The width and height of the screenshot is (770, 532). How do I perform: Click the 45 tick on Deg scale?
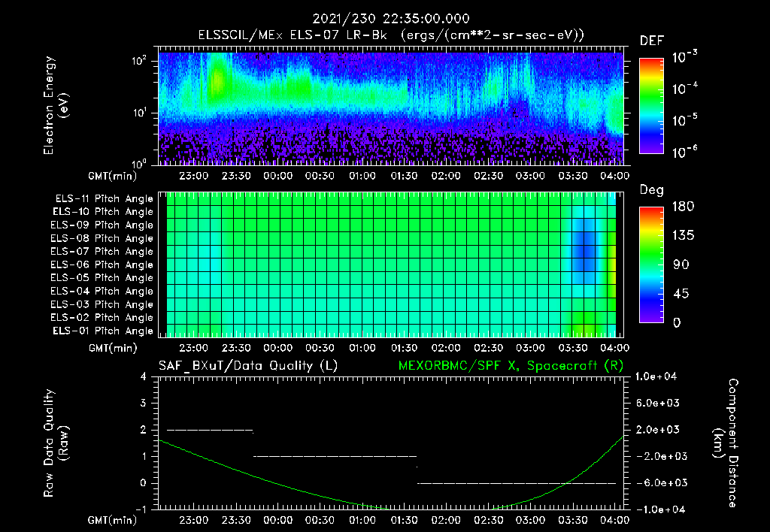pyautogui.click(x=681, y=294)
